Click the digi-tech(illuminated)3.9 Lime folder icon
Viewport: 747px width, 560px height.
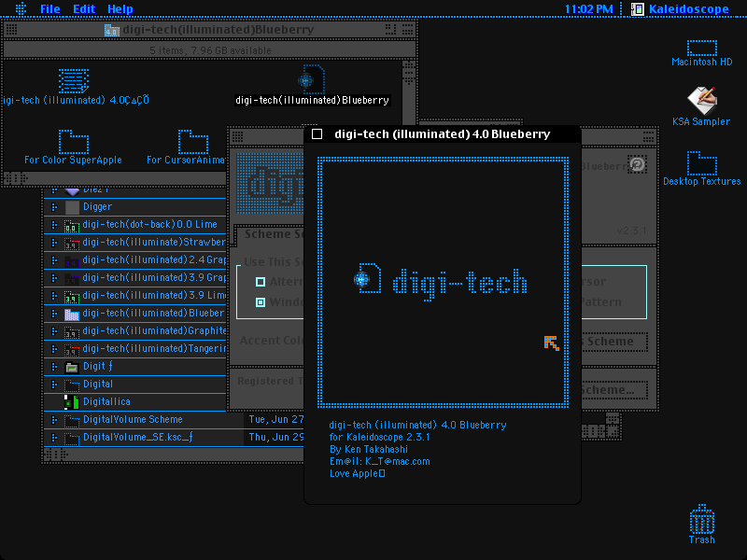click(x=72, y=296)
